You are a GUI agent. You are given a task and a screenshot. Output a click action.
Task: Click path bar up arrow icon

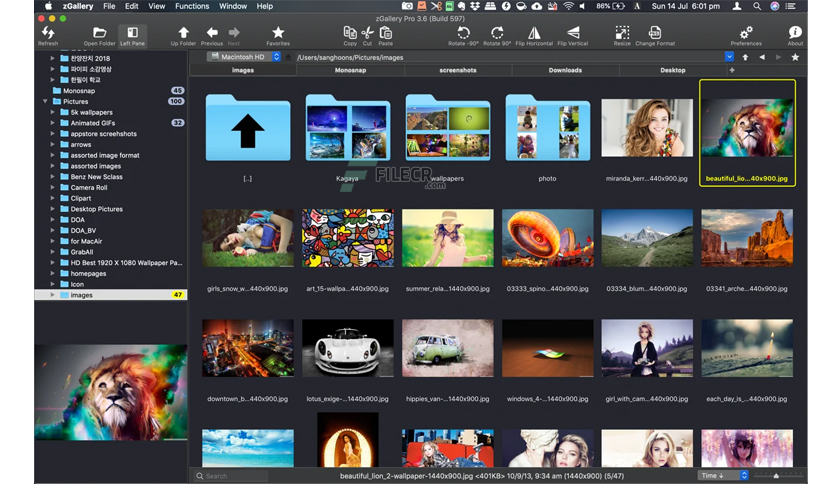[x=745, y=57]
